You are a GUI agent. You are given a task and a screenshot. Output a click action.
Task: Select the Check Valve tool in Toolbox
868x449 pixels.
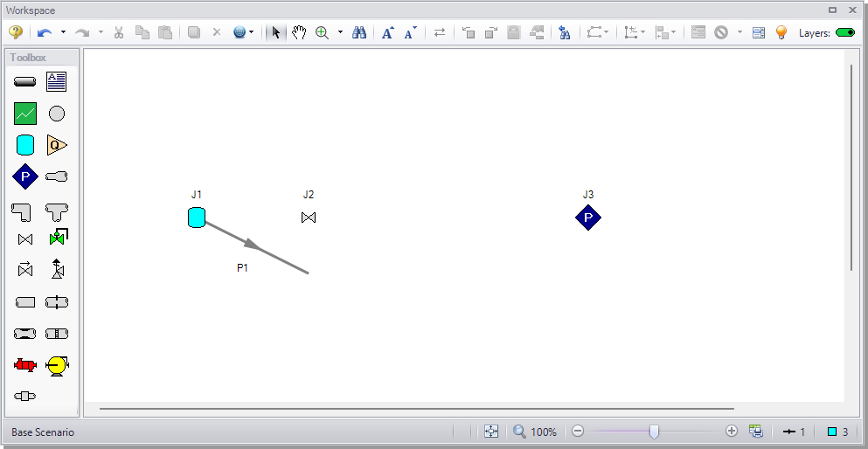tap(24, 269)
